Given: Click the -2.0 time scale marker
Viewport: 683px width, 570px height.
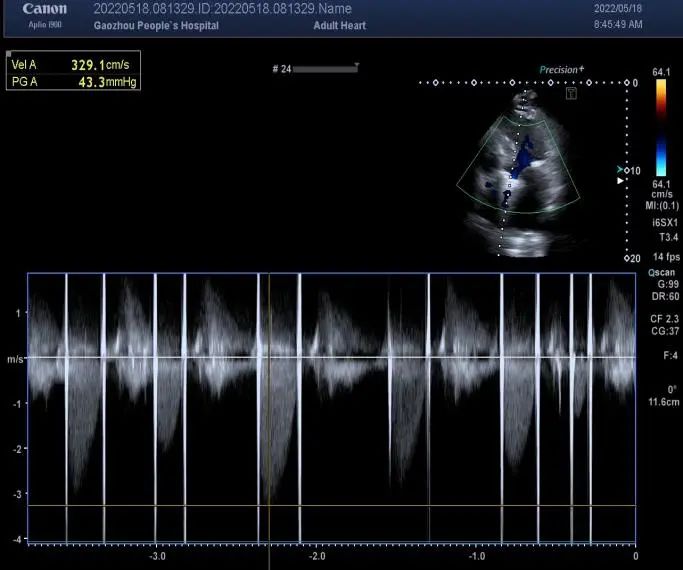Looking at the screenshot, I should 317,556.
